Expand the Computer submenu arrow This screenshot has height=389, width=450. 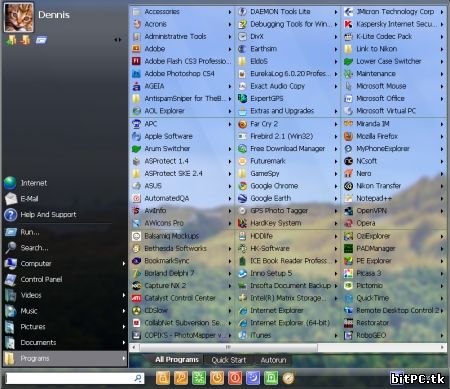pos(124,264)
